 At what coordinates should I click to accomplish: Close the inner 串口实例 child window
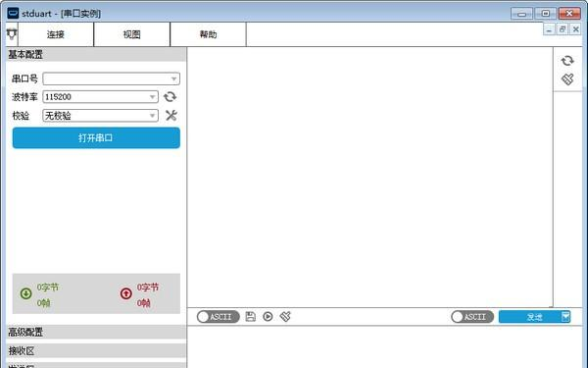[x=575, y=29]
